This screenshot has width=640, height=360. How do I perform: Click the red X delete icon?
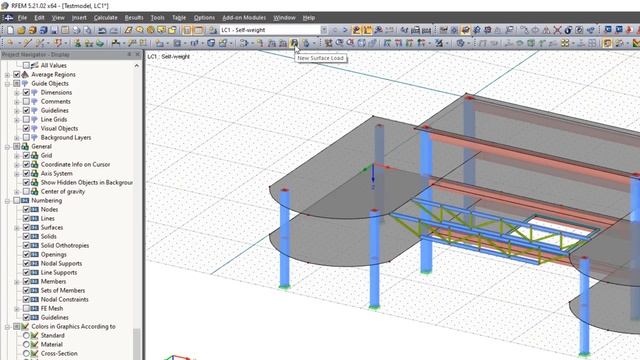557,30
